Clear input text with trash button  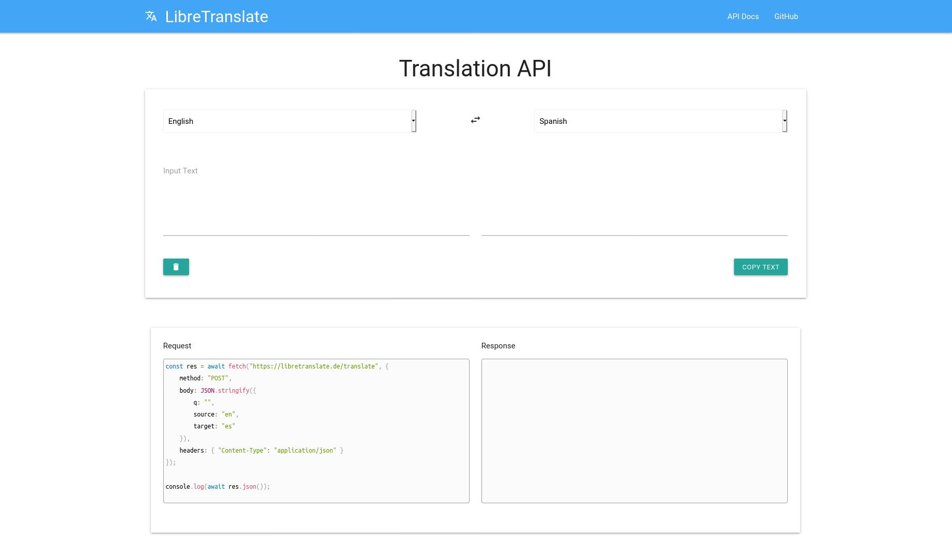click(x=176, y=267)
